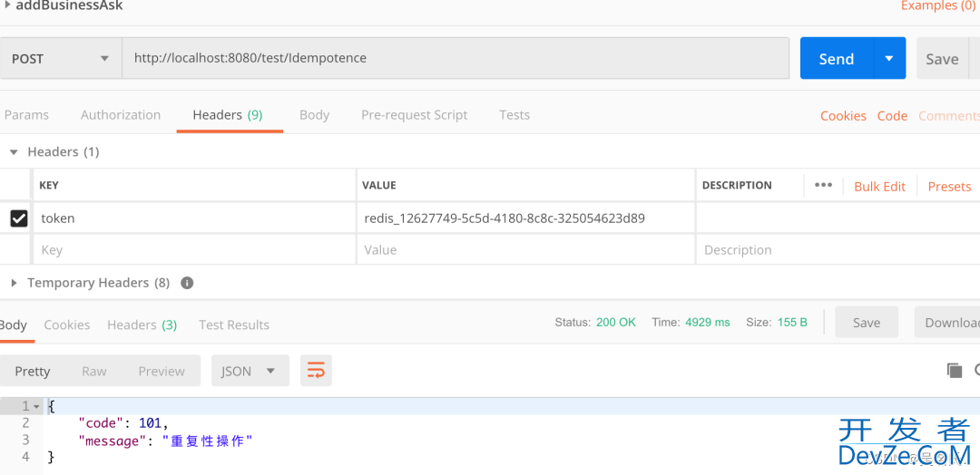This screenshot has width=980, height=475.
Task: Click the blue Send button
Action: coord(837,59)
